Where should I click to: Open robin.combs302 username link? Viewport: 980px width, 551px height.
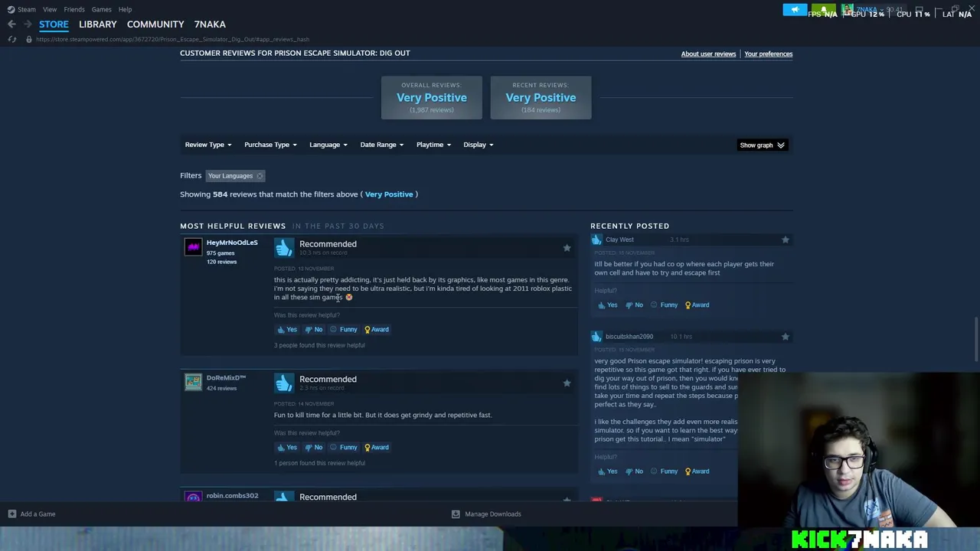(232, 496)
